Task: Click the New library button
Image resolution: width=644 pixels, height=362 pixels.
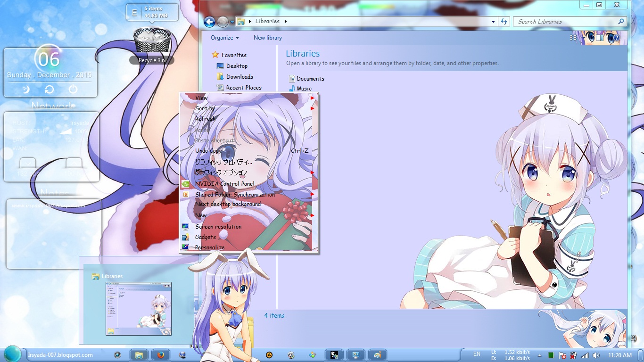Action: tap(268, 38)
